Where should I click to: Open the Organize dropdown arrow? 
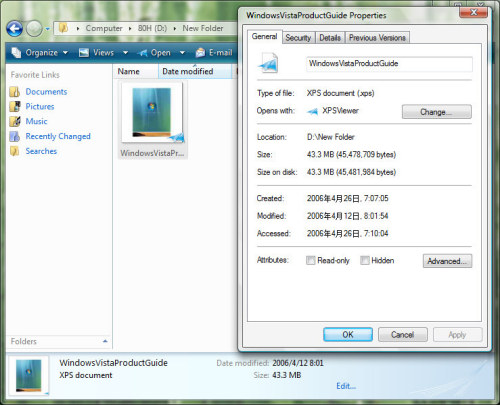pyautogui.click(x=65, y=53)
